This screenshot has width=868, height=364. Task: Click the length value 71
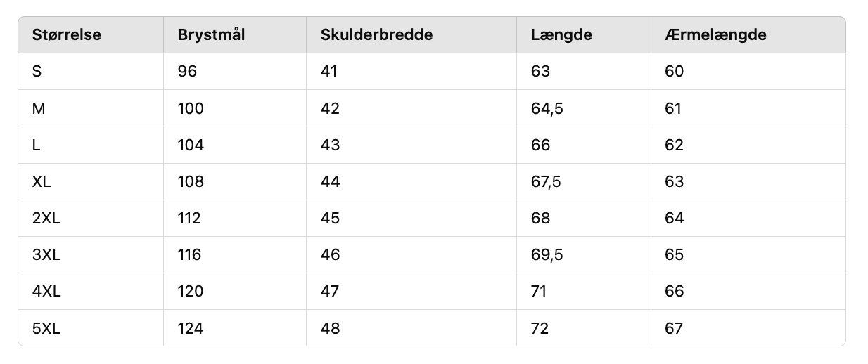click(539, 292)
